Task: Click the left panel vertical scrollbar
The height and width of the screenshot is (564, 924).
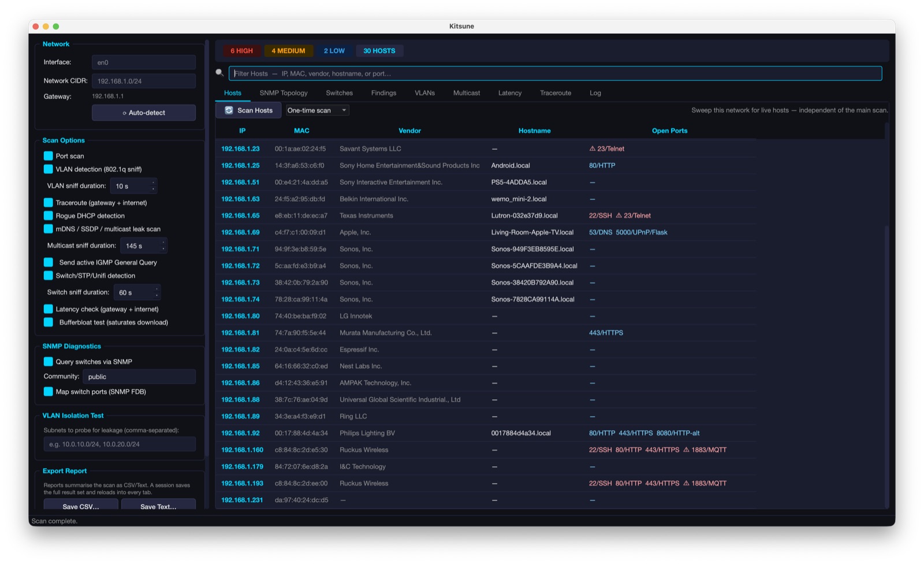Action: (x=207, y=248)
